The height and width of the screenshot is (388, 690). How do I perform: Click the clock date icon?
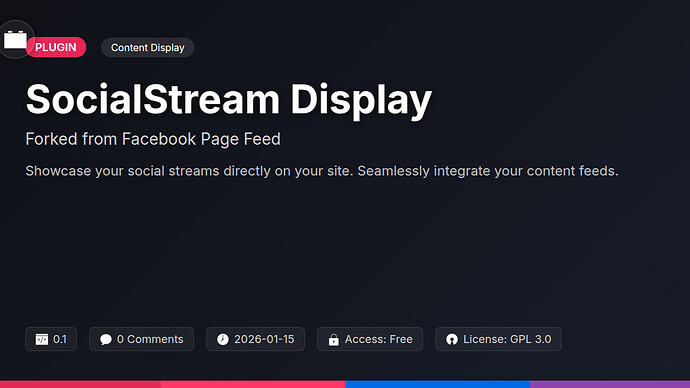tap(223, 339)
